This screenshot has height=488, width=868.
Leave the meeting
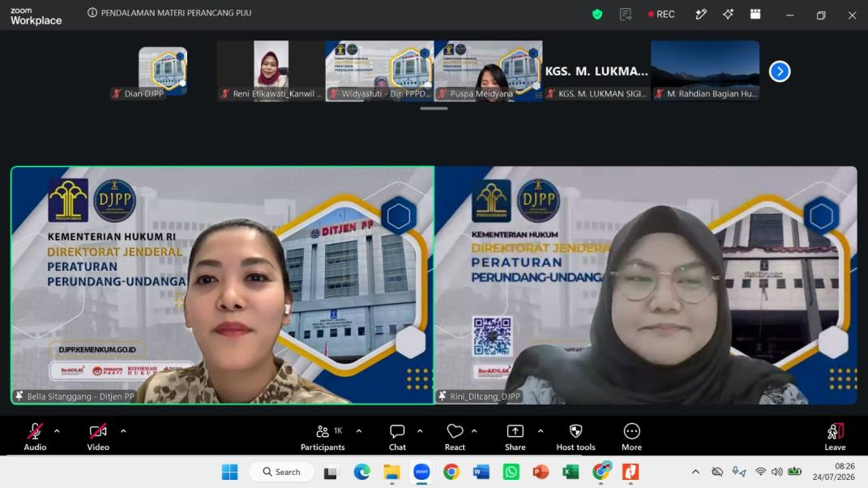point(835,436)
